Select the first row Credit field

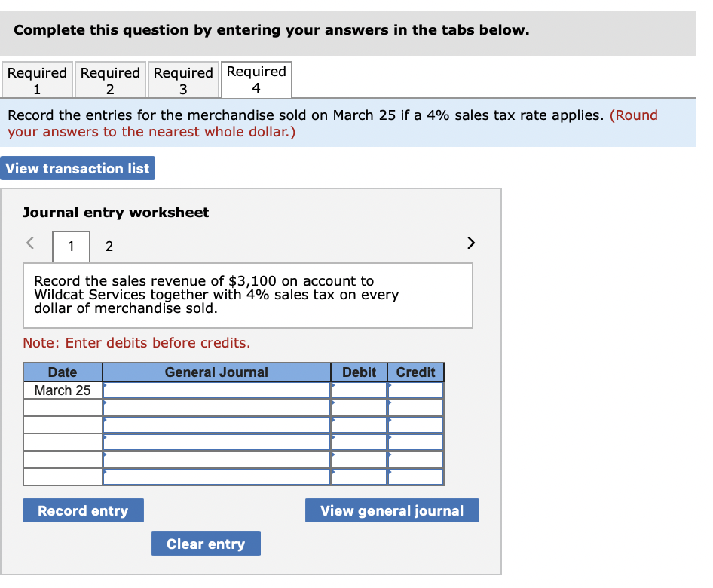click(415, 390)
